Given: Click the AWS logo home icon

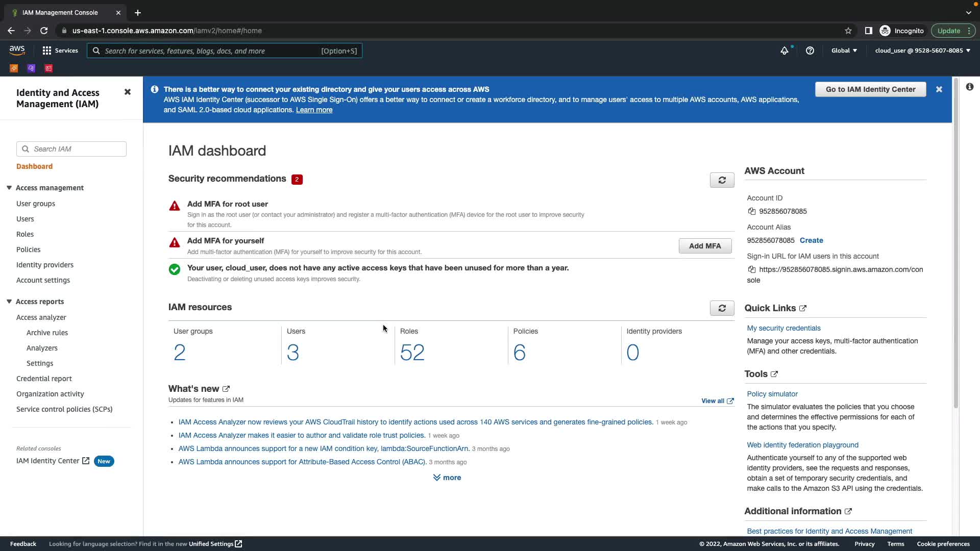Looking at the screenshot, I should (x=17, y=50).
